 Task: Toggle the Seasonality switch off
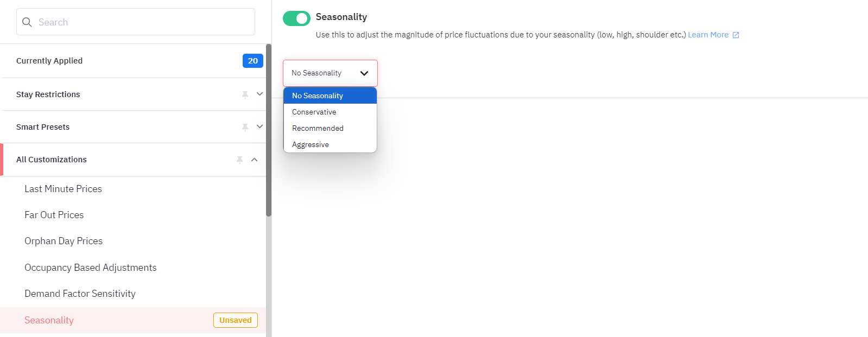pos(296,18)
